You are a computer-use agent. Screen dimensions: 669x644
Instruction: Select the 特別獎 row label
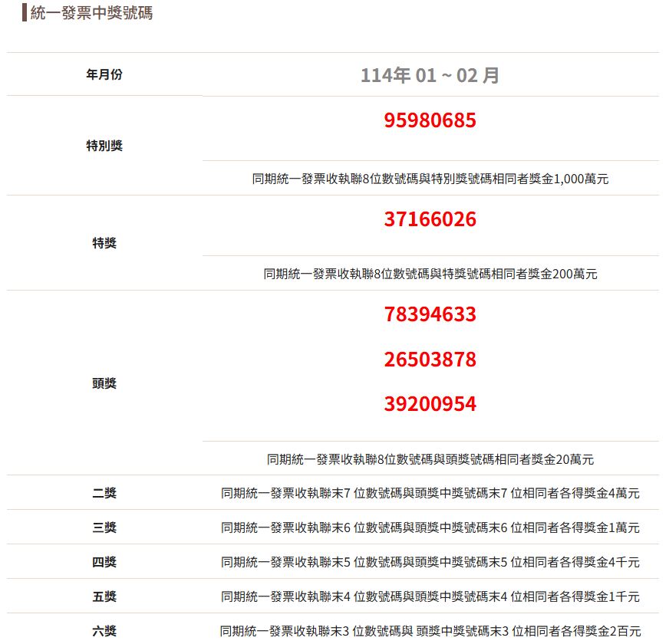104,146
